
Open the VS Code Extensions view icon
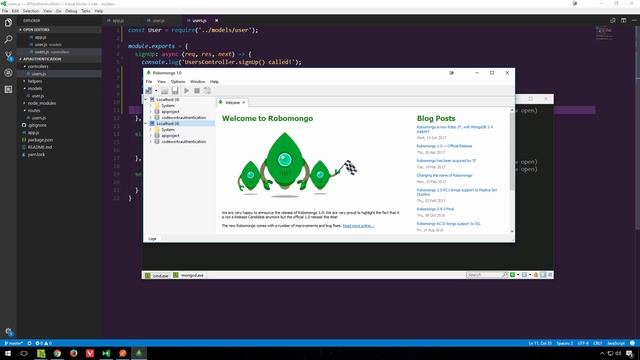[8, 89]
